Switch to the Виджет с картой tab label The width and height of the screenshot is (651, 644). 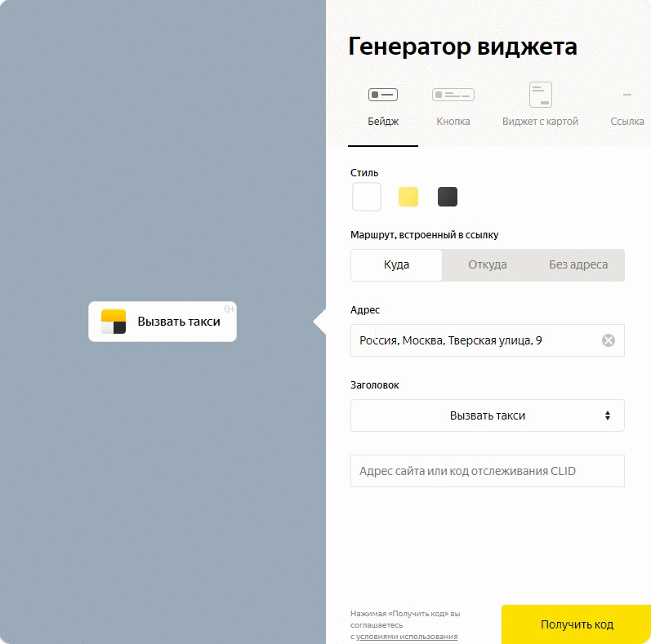(x=540, y=121)
